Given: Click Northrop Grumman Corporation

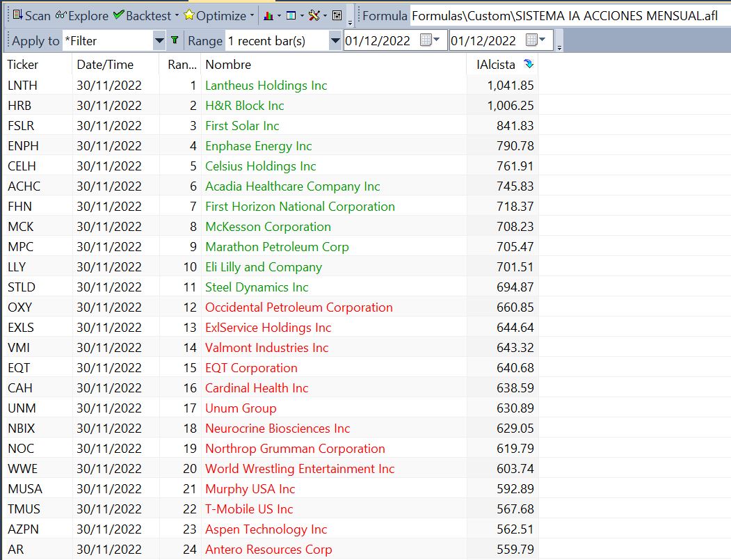Looking at the screenshot, I should (295, 449).
